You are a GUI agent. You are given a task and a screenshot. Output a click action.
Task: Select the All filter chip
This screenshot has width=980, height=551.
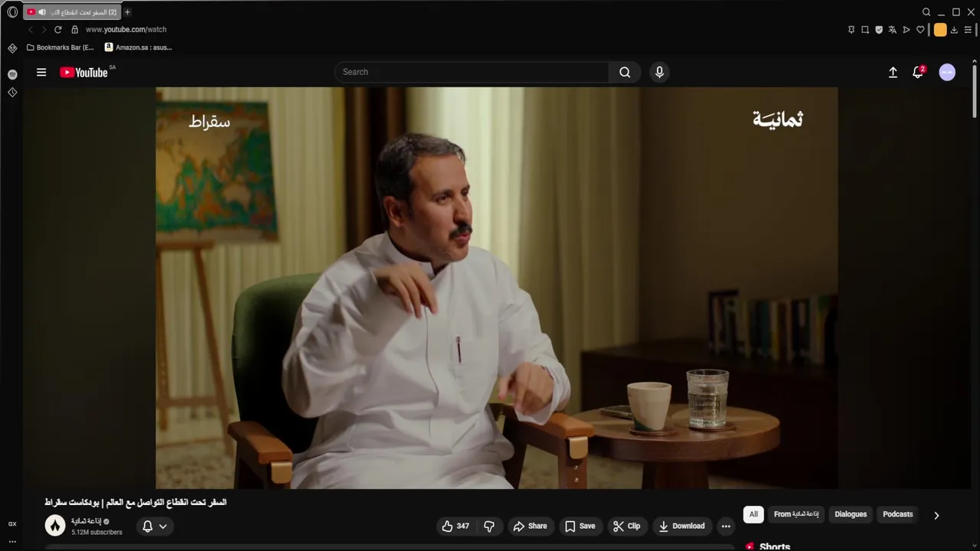tap(753, 514)
